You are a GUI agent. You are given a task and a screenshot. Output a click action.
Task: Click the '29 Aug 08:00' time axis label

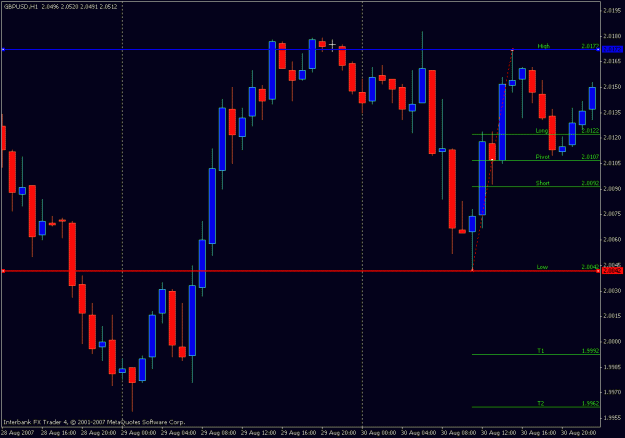pos(218,432)
